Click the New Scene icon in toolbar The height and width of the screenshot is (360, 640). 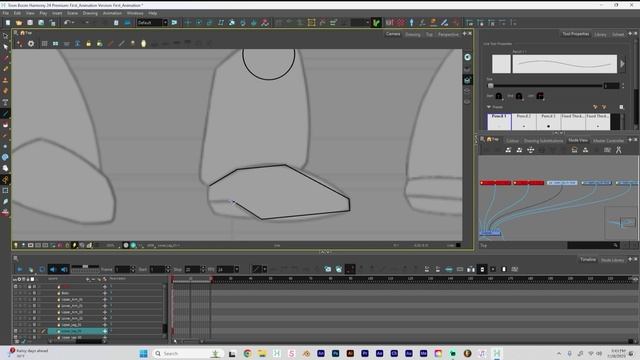tap(8, 23)
